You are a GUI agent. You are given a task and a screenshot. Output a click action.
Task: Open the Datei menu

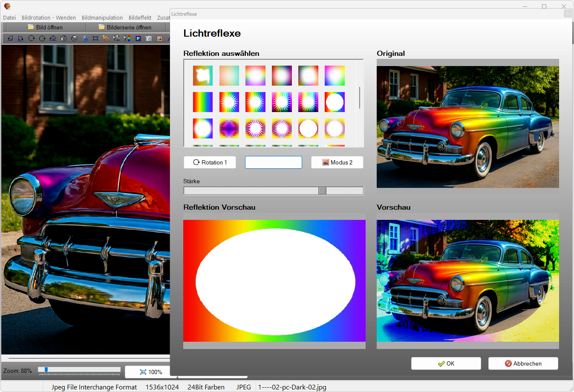tap(9, 17)
